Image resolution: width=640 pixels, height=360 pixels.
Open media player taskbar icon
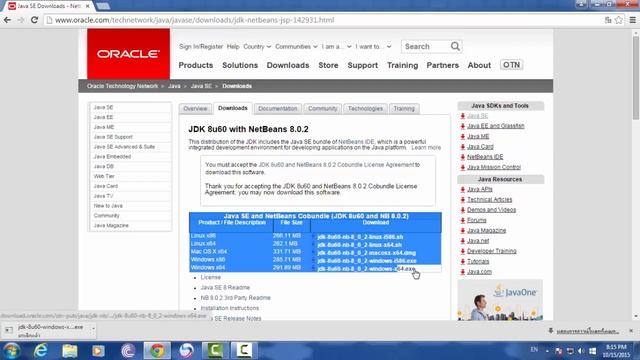[x=98, y=351]
